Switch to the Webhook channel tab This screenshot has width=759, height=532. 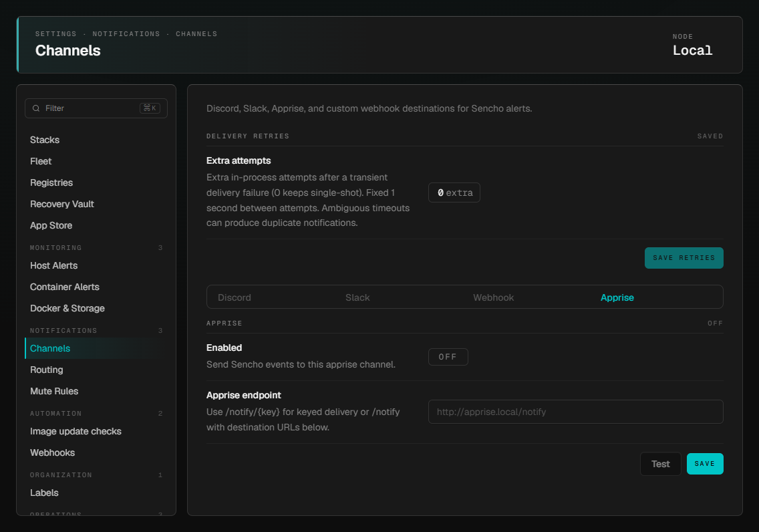click(493, 297)
